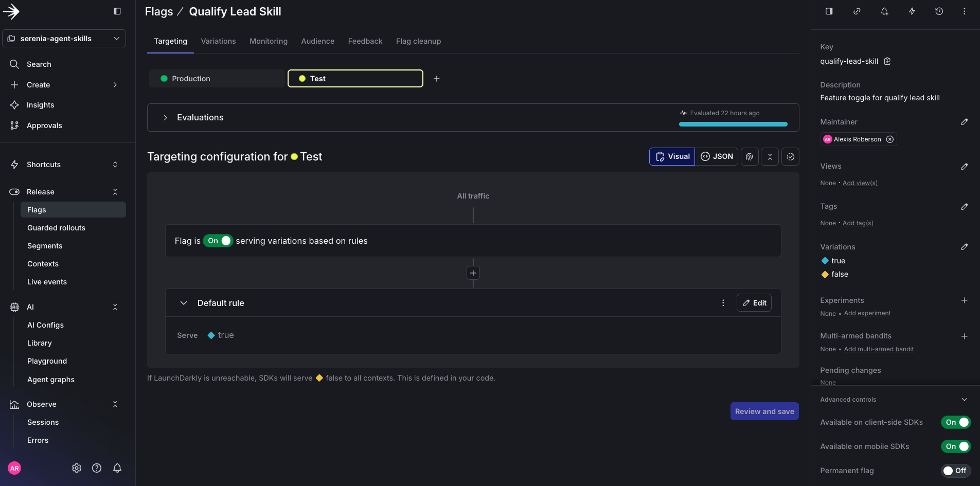Screen dimensions: 980x486
Task: Edit Variations with the pencil icon
Action: (965, 247)
